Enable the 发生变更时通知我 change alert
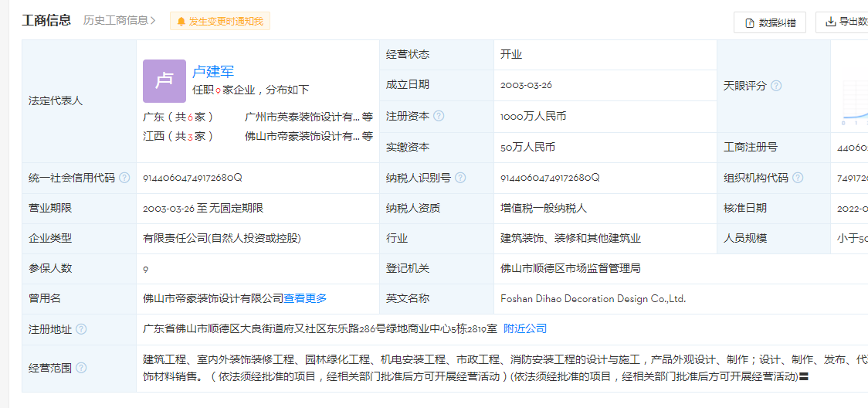Image resolution: width=868 pixels, height=408 pixels. (x=220, y=22)
